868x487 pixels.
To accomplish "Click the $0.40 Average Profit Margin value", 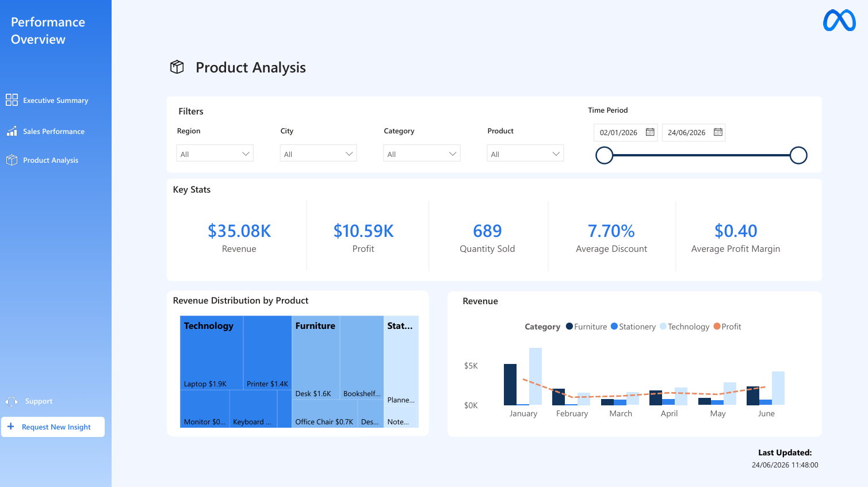I will 736,231.
